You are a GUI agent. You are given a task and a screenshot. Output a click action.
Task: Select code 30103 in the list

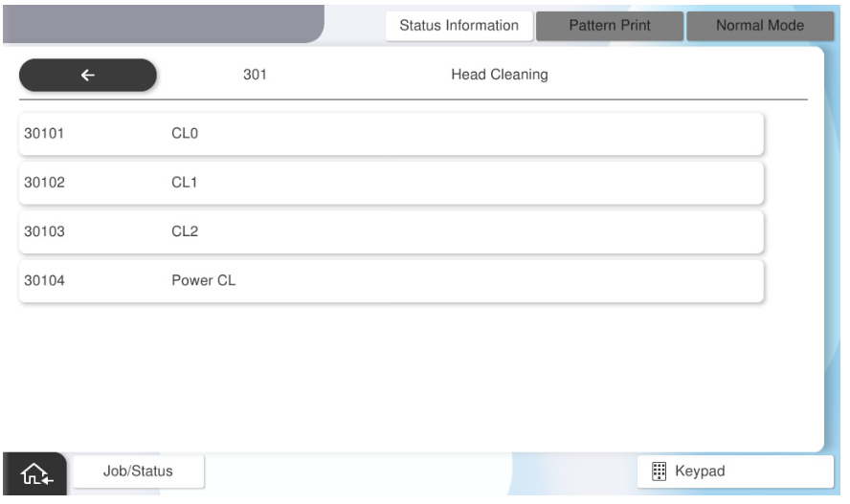click(x=42, y=232)
